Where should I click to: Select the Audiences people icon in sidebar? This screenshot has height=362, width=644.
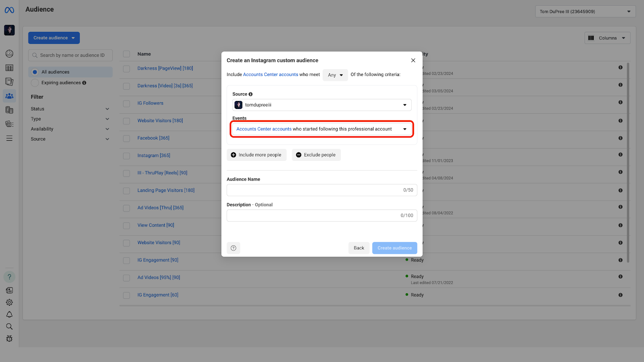(9, 96)
